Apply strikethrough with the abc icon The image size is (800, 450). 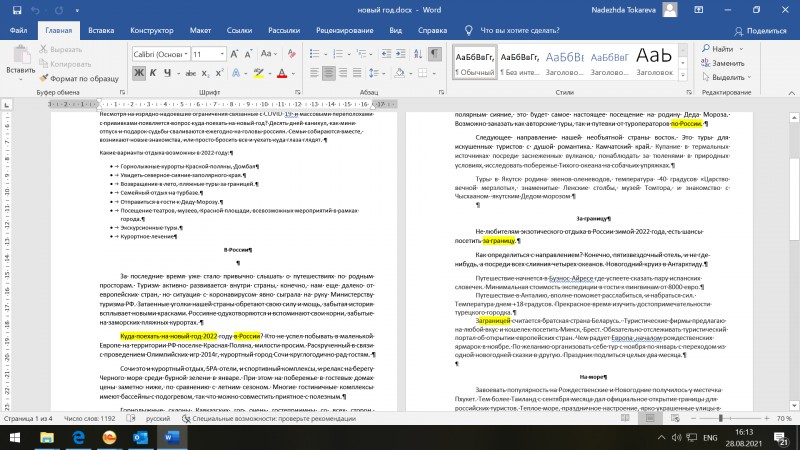(190, 73)
